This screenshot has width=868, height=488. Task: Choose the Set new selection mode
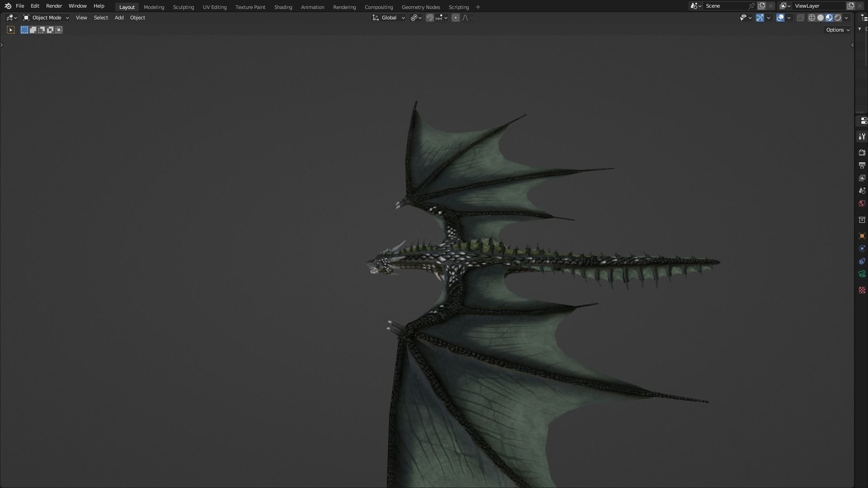24,30
